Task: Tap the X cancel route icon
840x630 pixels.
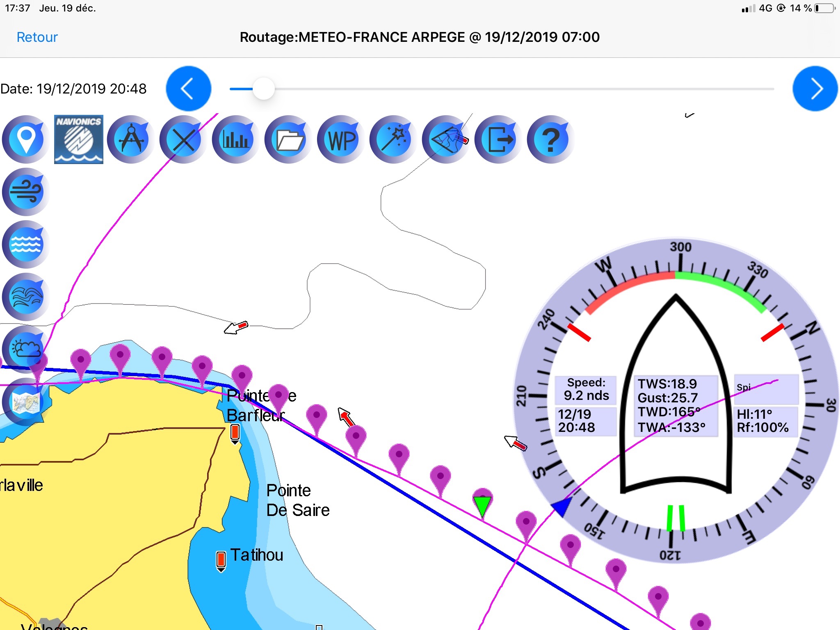Action: click(183, 139)
